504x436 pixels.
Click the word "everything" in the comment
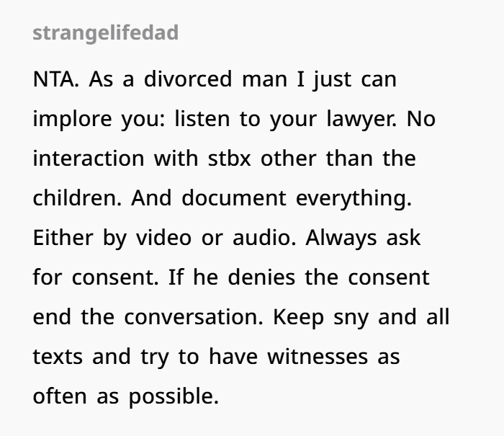pyautogui.click(x=354, y=199)
